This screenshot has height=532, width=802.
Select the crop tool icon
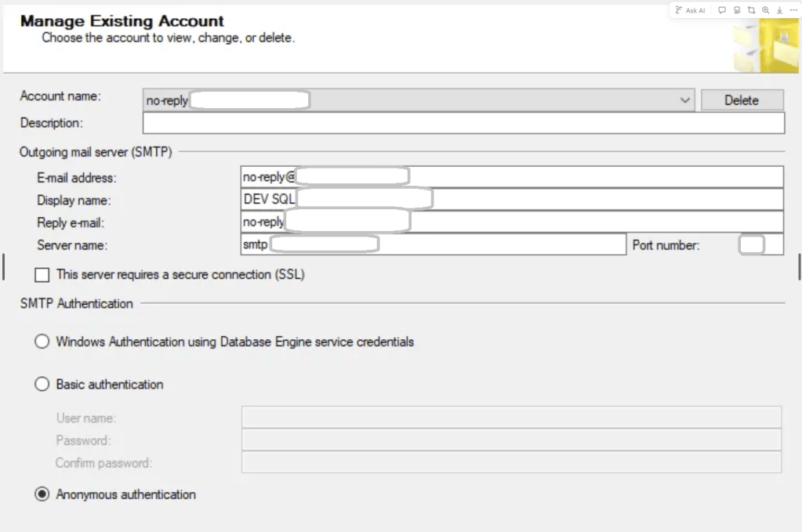coord(751,10)
